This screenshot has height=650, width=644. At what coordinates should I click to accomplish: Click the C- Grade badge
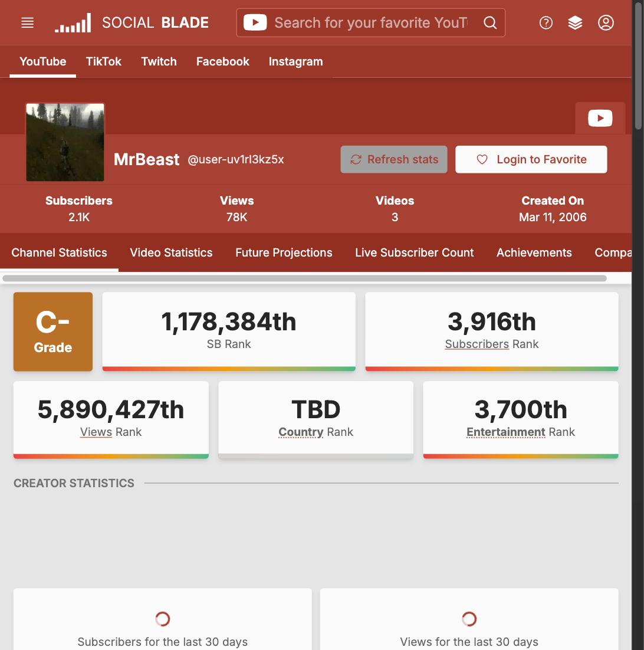tap(53, 331)
